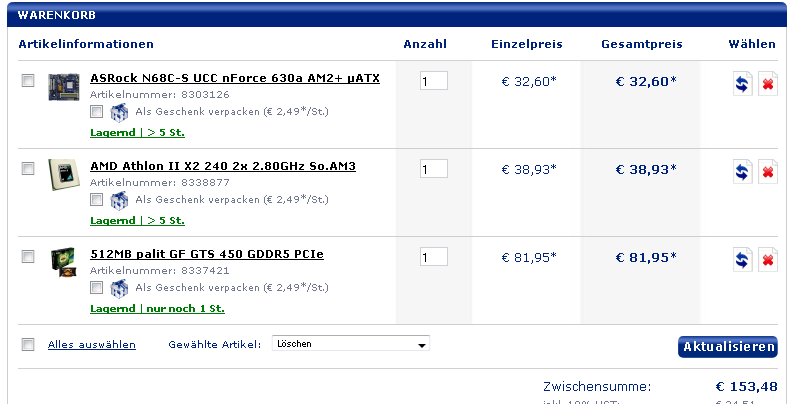
Task: Click refresh icon for AMD Athlon II row
Action: coord(742,172)
